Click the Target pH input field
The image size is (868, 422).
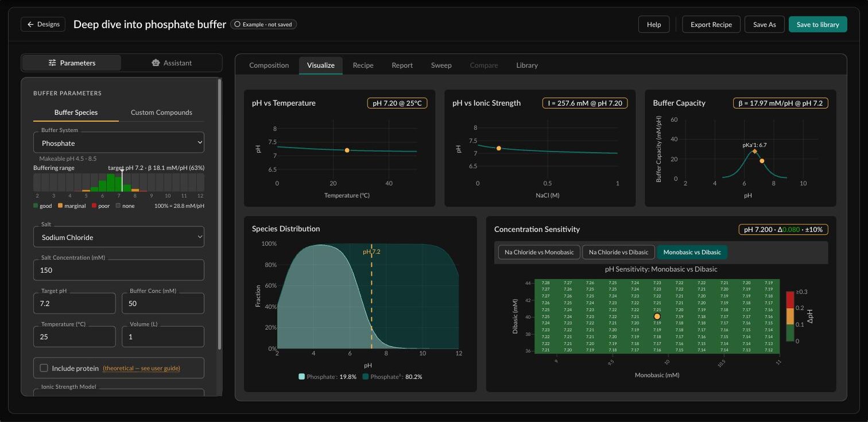75,303
